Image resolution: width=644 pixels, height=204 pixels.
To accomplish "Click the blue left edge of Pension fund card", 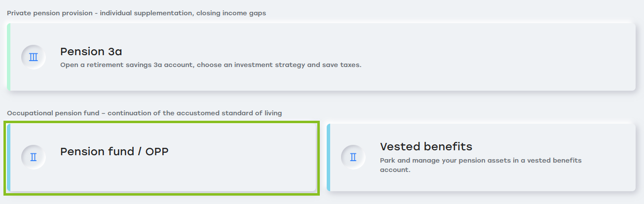I will tap(8, 157).
